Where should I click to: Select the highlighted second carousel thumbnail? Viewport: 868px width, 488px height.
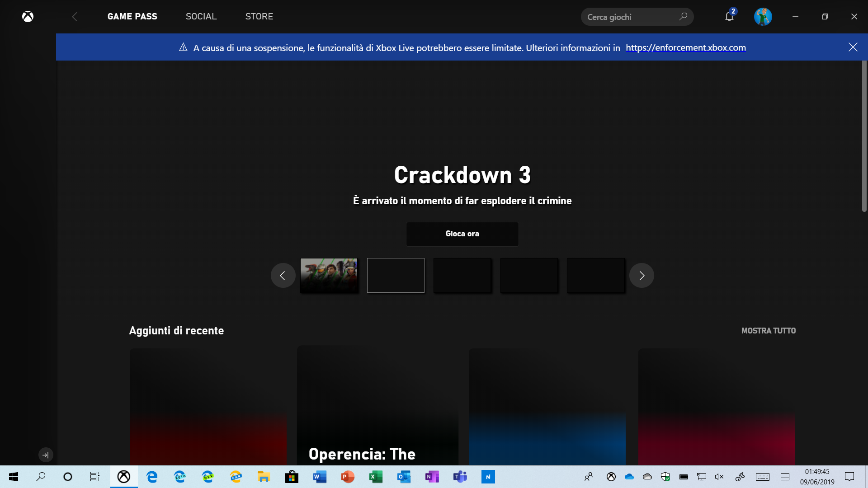click(x=396, y=275)
